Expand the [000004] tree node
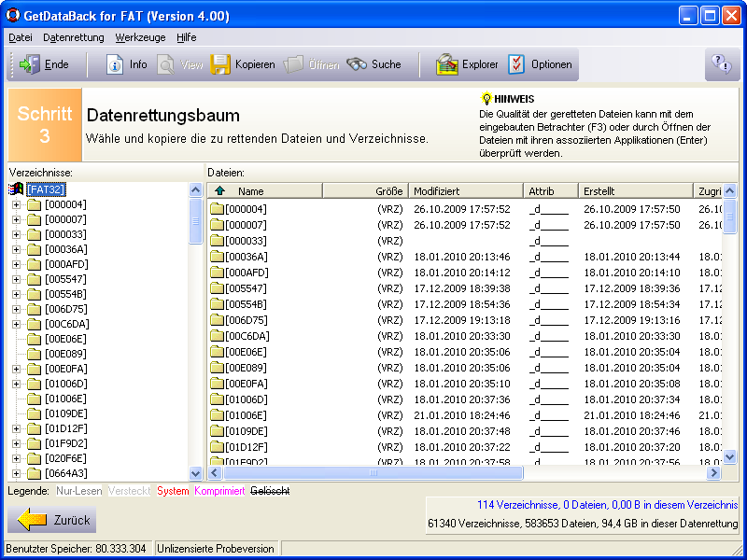747x560 pixels. click(16, 204)
